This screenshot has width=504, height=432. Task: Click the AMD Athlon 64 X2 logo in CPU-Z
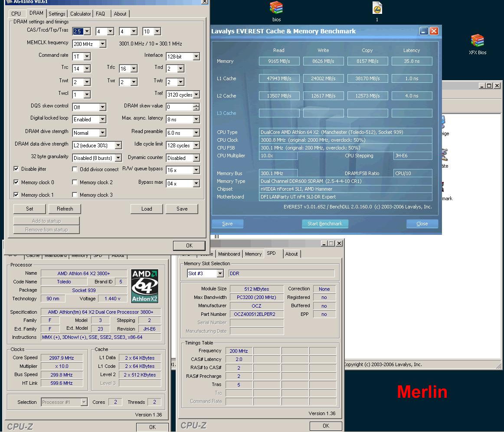[x=144, y=286]
